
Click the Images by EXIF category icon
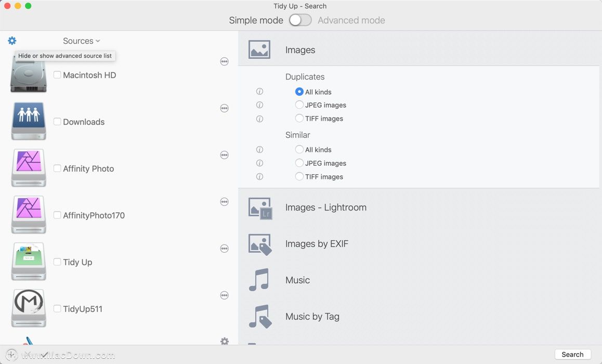(260, 244)
